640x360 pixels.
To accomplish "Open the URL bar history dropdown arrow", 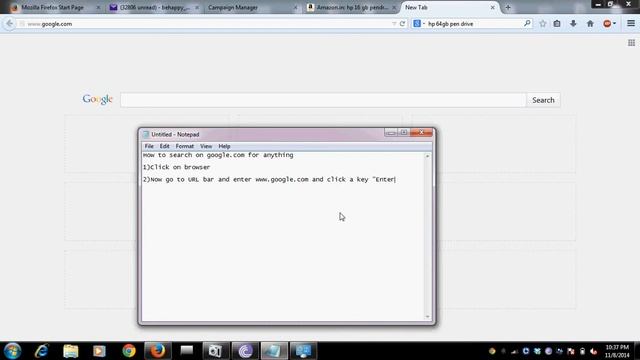I will click(x=394, y=24).
